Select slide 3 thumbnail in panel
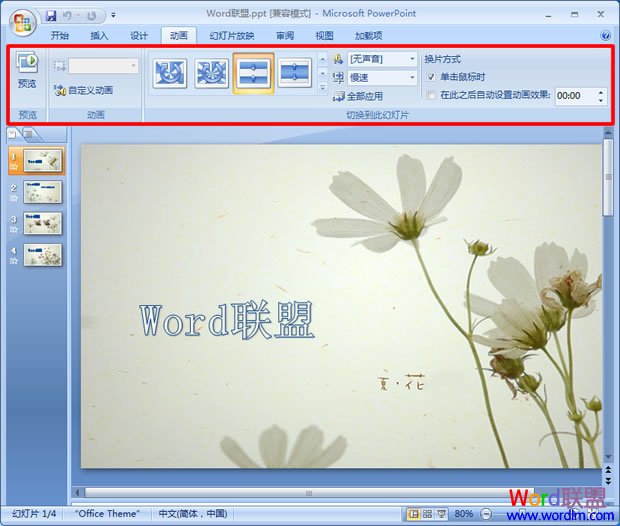Screen dimensions: 620x526 click(43, 223)
